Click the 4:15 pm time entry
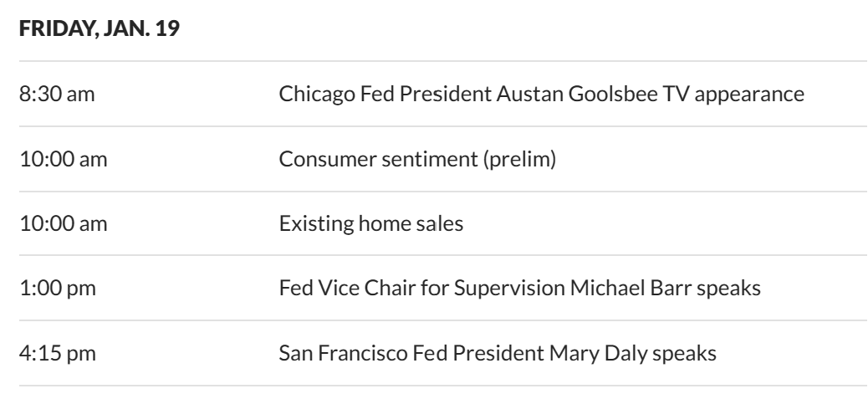 coord(57,353)
